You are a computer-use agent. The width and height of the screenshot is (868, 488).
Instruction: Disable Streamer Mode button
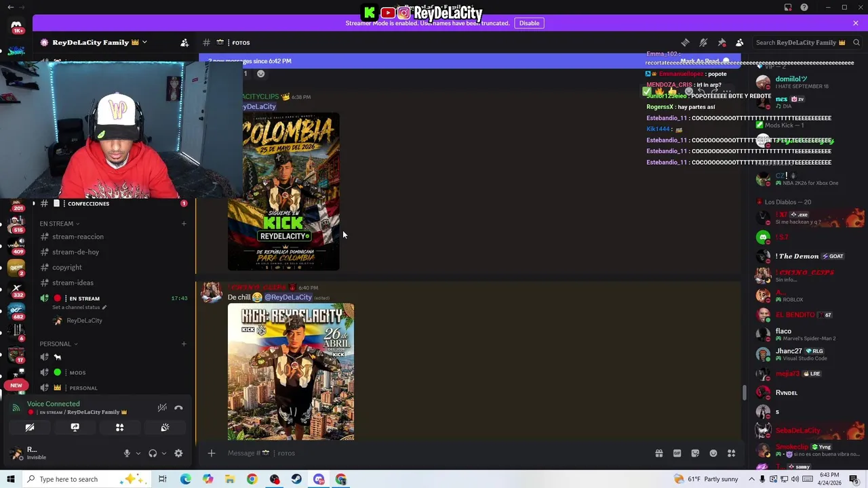point(529,23)
